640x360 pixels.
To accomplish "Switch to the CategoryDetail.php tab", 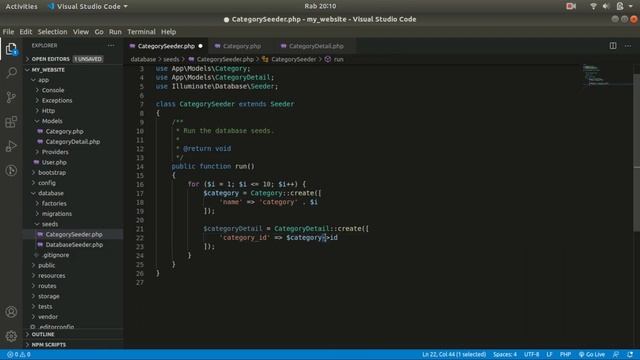I will (316, 46).
